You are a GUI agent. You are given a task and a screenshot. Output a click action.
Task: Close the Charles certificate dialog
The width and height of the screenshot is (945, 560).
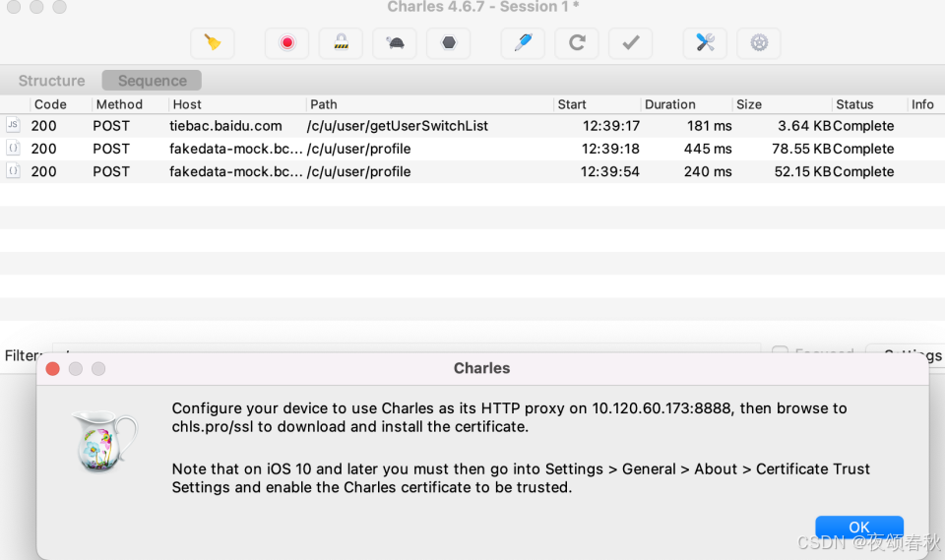pyautogui.click(x=52, y=369)
